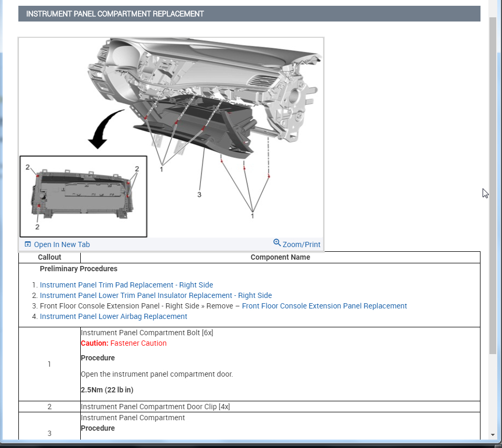Screen dimensions: 502x448
Task: Click 'Front Floor Console Extension Panel - Right Side » Remove' text
Action: 136,306
